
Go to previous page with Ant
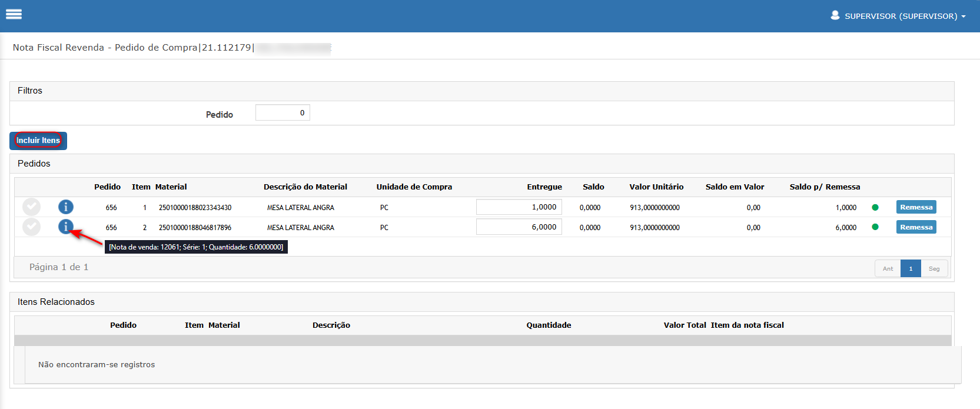tap(888, 269)
